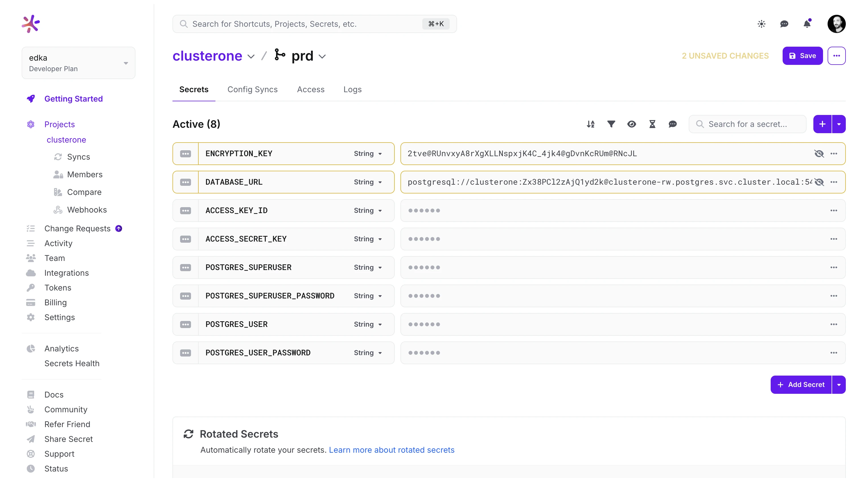Open Activity in the sidebar

coord(58,243)
